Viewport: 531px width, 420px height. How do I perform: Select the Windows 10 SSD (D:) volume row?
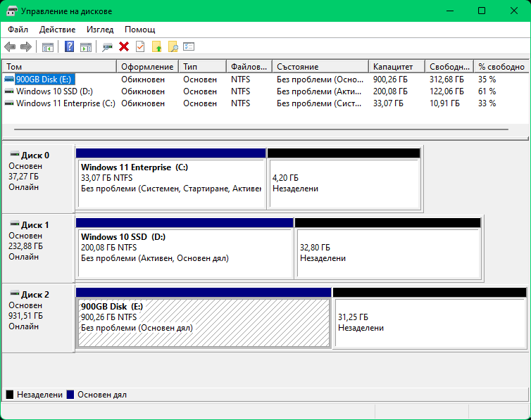(x=265, y=91)
